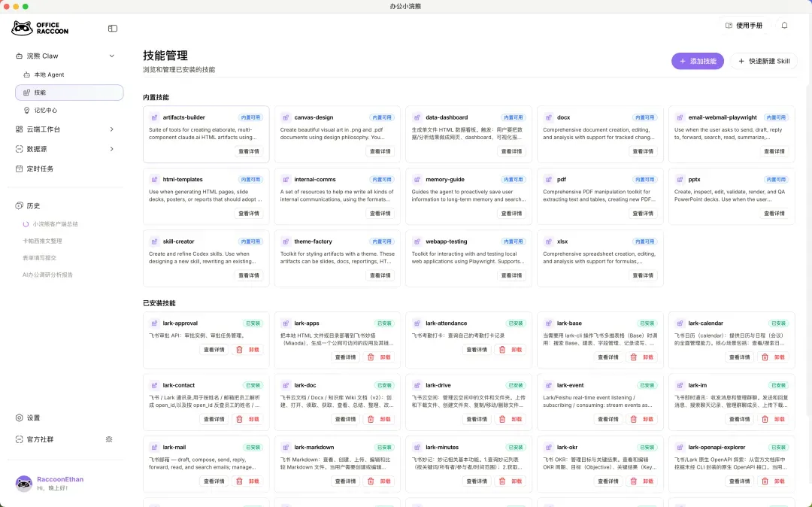Click the 添加技能 button
The image size is (812, 507).
[x=698, y=61]
